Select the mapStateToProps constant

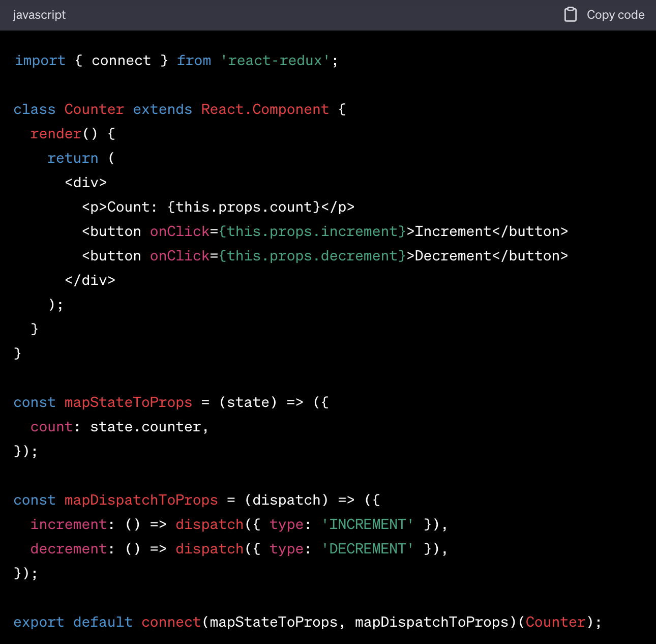(128, 402)
